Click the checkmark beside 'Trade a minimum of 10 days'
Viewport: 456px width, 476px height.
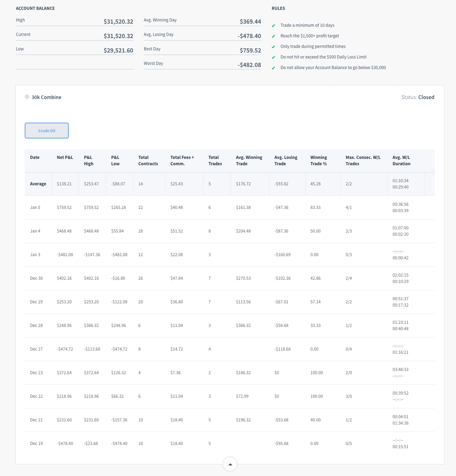(273, 26)
